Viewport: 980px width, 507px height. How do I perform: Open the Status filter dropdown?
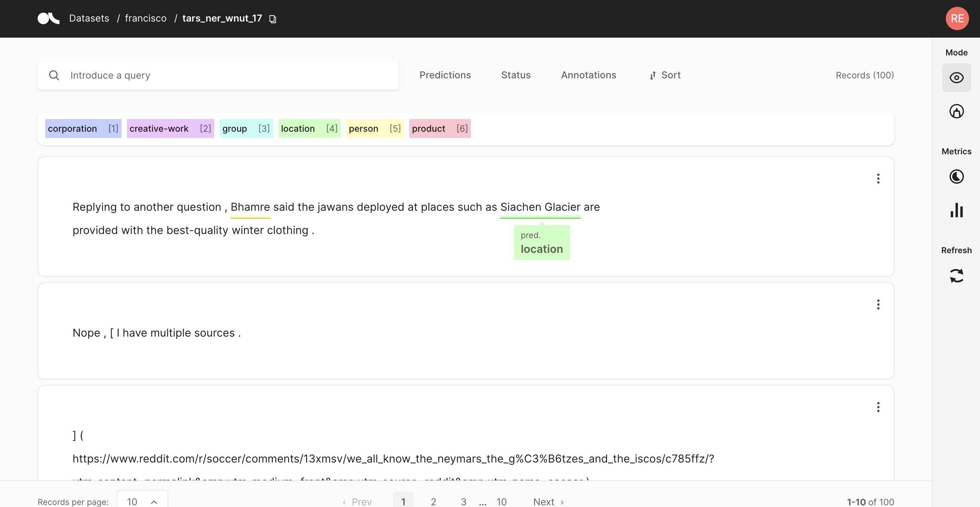click(x=516, y=75)
